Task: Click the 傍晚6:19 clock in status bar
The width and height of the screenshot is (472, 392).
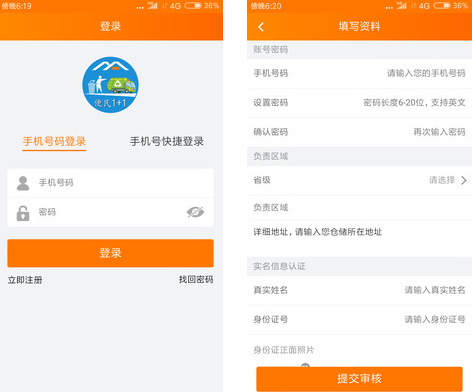Action: coord(17,6)
